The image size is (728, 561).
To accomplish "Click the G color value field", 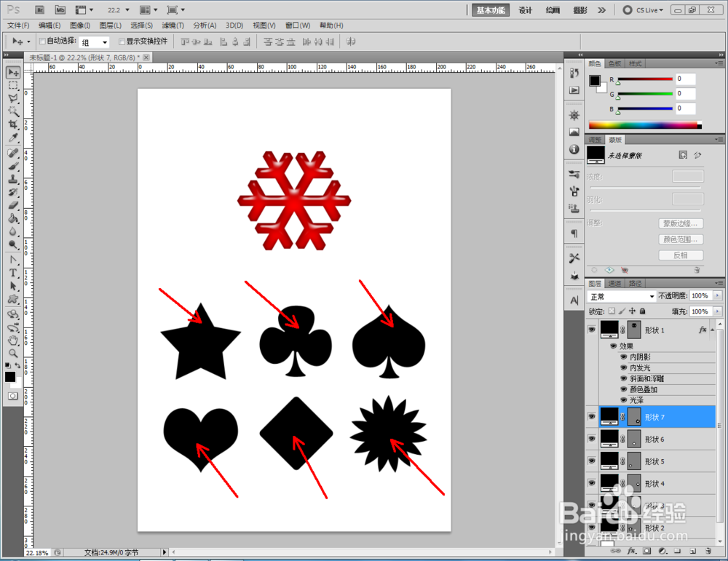I will [685, 94].
